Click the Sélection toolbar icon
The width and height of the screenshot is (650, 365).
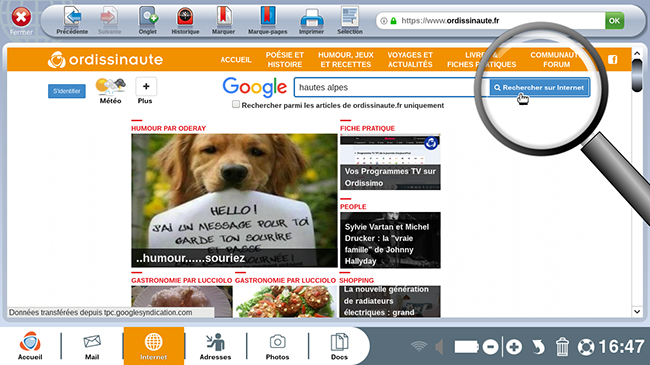[x=350, y=17]
